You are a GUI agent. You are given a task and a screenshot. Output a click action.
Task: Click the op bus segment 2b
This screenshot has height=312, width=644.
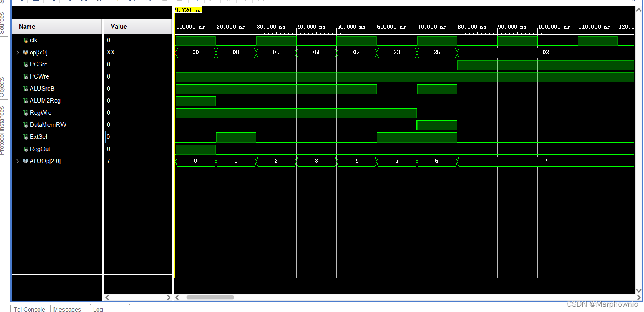click(437, 52)
